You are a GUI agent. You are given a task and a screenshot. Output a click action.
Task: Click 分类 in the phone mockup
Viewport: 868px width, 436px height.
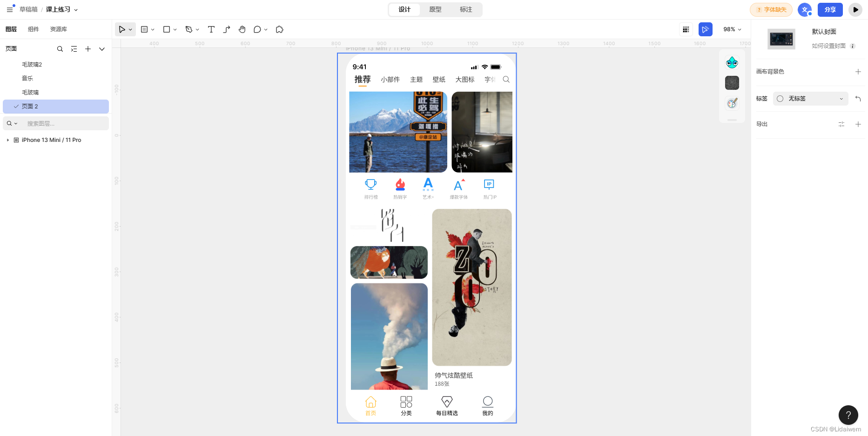coord(406,405)
